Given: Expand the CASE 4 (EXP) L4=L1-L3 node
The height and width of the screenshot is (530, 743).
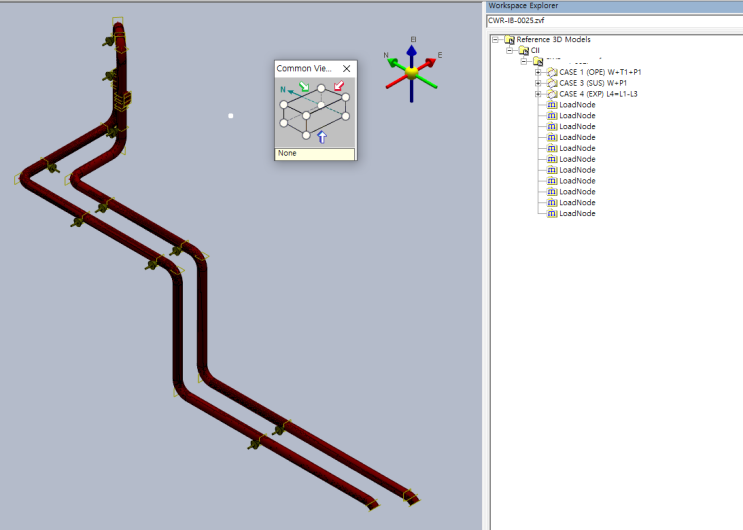Looking at the screenshot, I should tap(538, 94).
